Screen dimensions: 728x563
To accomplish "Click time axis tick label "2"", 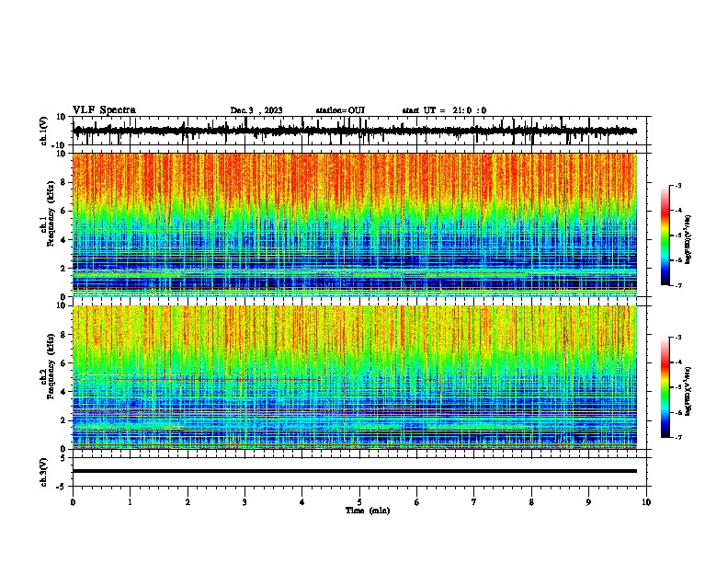I will click(x=188, y=502).
